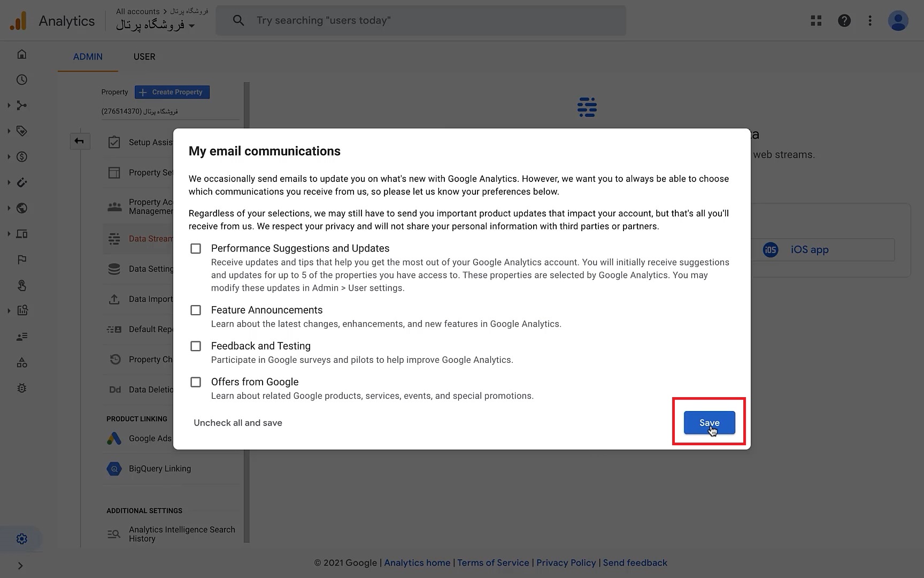Switch to the USER tab

click(144, 57)
